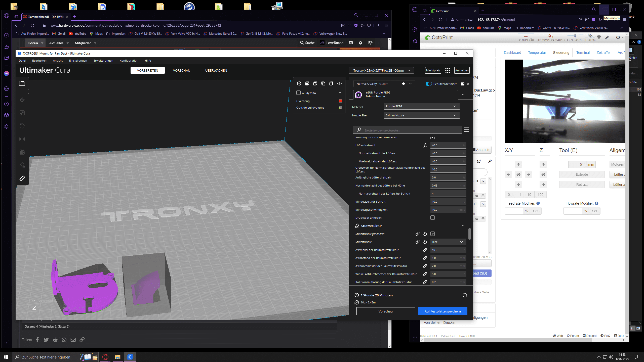
Task: Select the Rotate tool in Cura
Action: point(22,126)
